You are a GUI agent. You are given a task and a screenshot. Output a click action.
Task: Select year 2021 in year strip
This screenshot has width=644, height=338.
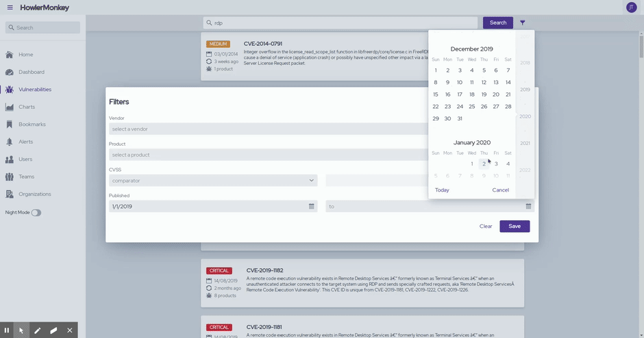(x=525, y=143)
